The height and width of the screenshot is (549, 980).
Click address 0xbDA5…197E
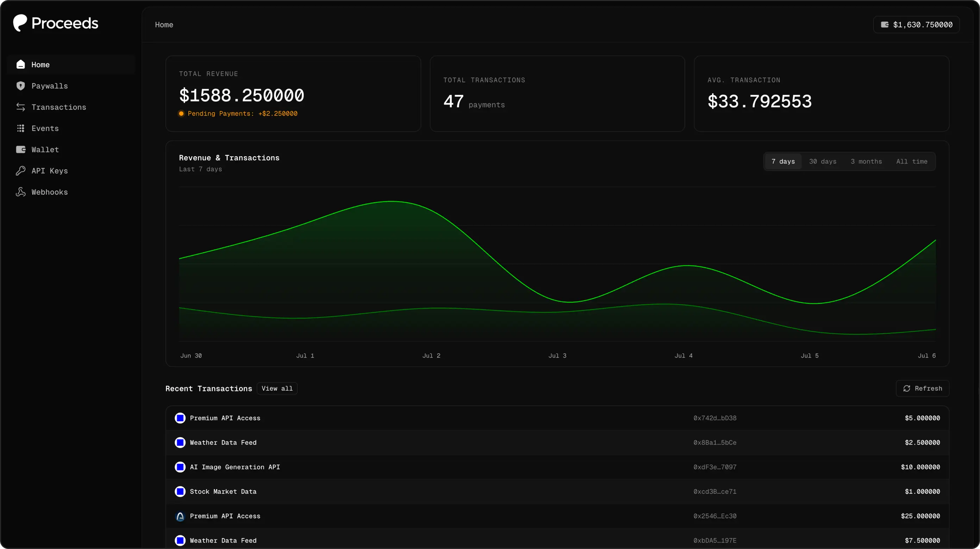click(x=715, y=540)
